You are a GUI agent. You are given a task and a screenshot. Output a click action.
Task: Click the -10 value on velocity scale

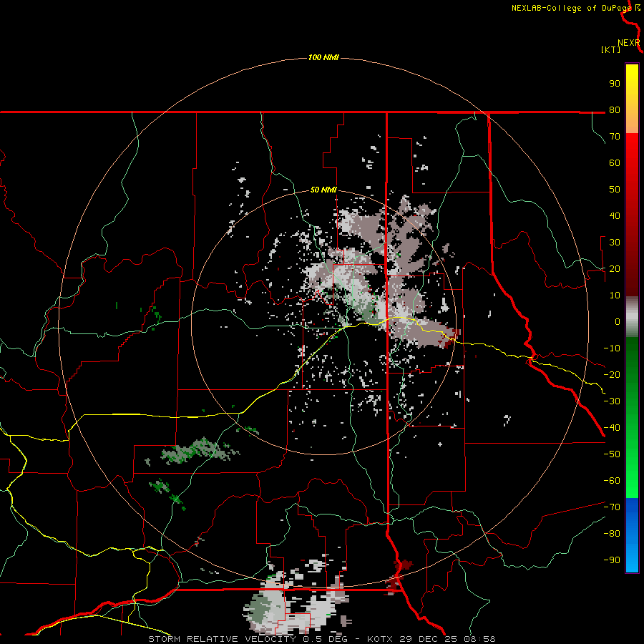612,348
